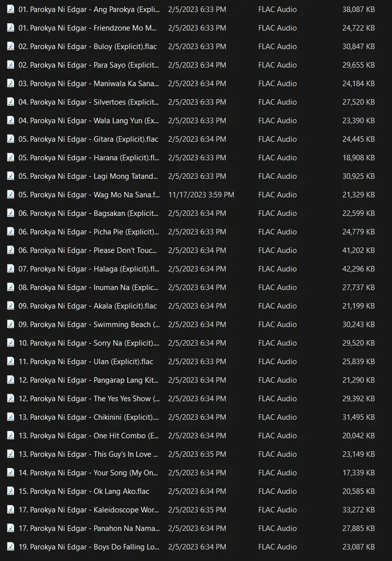Click the size value 17,339 KB

coord(358,473)
